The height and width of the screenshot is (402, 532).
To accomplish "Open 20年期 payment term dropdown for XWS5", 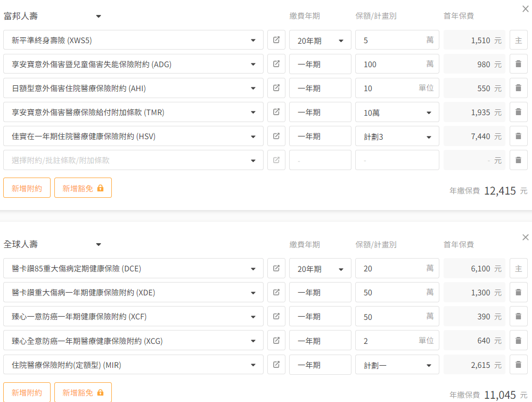I will [x=320, y=41].
